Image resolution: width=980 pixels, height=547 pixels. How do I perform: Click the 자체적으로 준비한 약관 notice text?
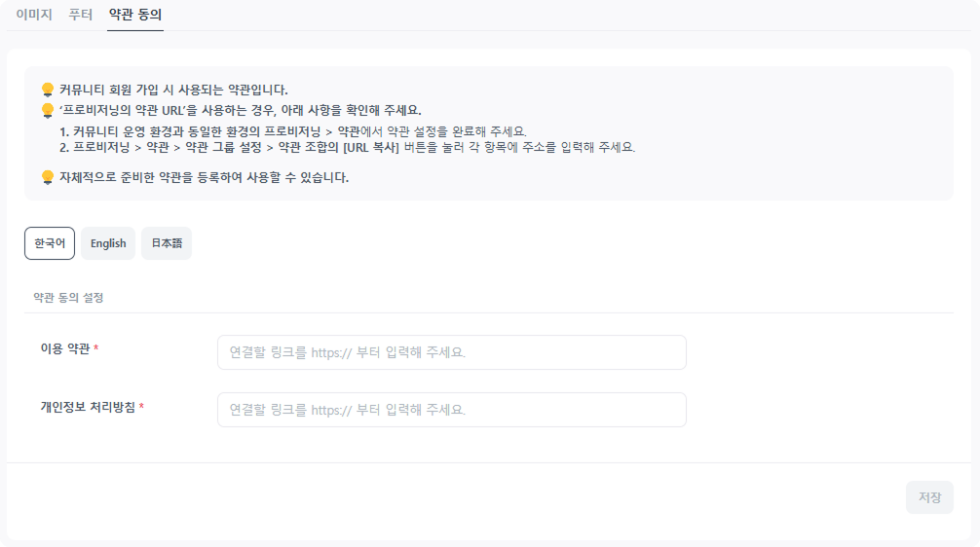[204, 178]
